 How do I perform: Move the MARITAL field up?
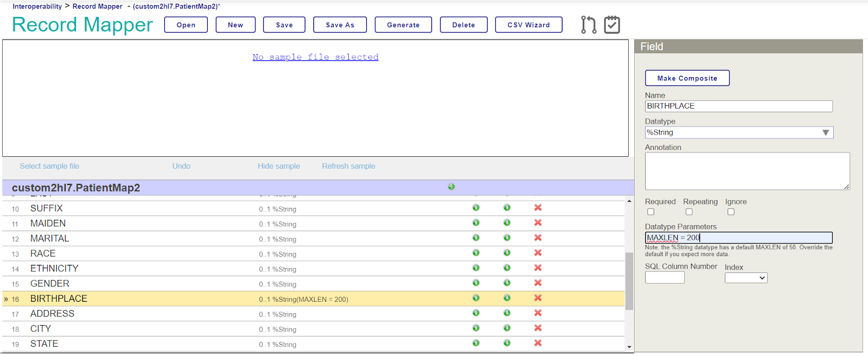(x=476, y=238)
